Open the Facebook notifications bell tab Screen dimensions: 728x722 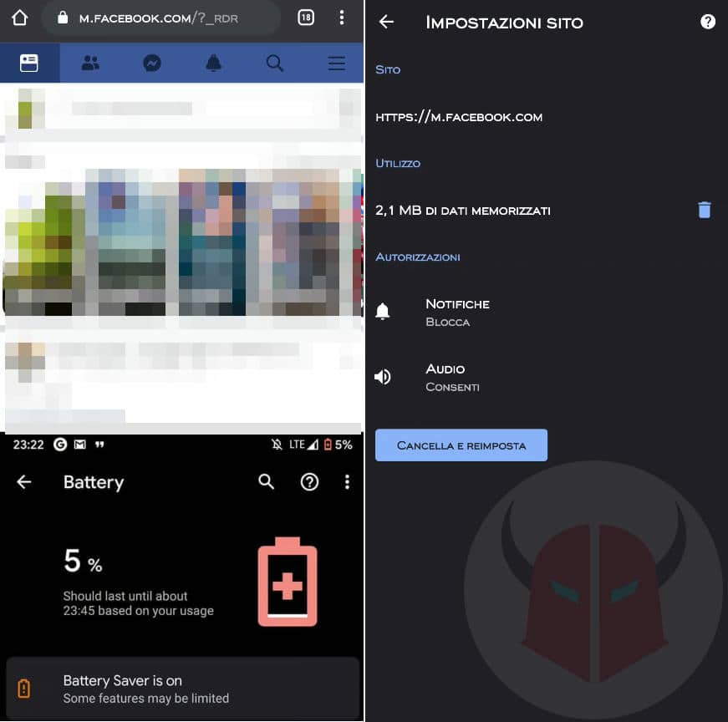click(214, 63)
